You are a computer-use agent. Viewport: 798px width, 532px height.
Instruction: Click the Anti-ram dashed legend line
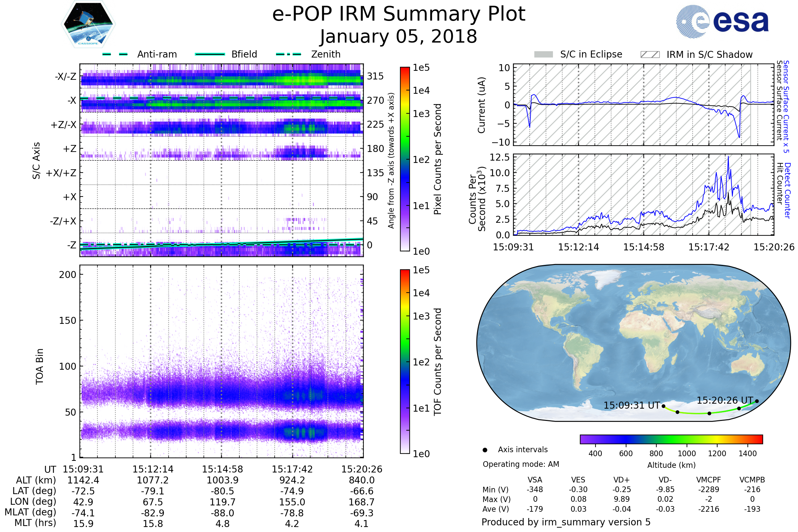[x=115, y=54]
